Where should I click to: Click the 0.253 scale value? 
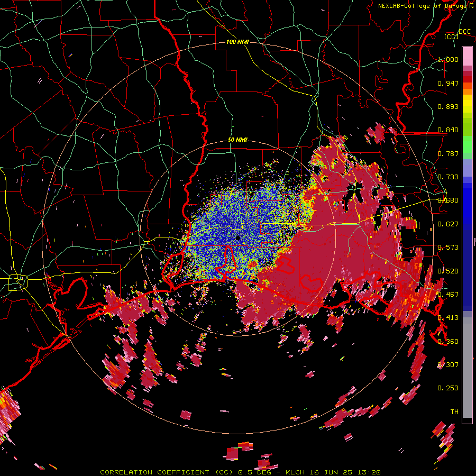(x=448, y=388)
